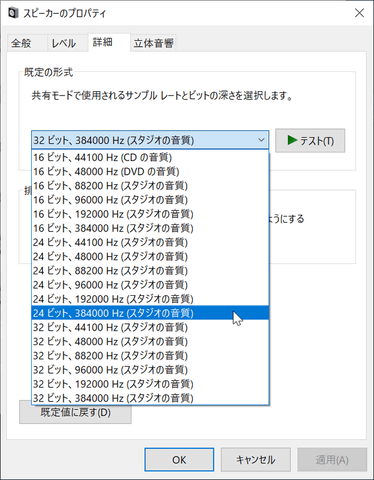Choose 16 ビット、44100 Hz (CD の音質)
This screenshot has width=374, height=480.
150,157
